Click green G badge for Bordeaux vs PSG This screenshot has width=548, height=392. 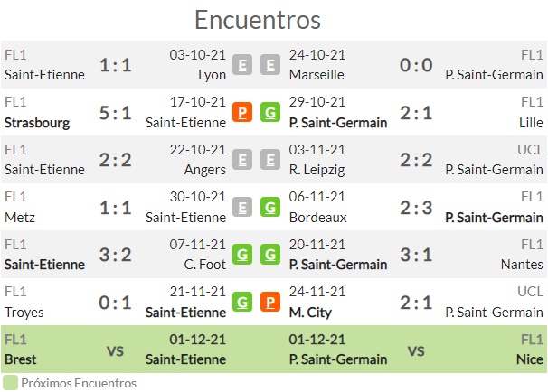270,208
